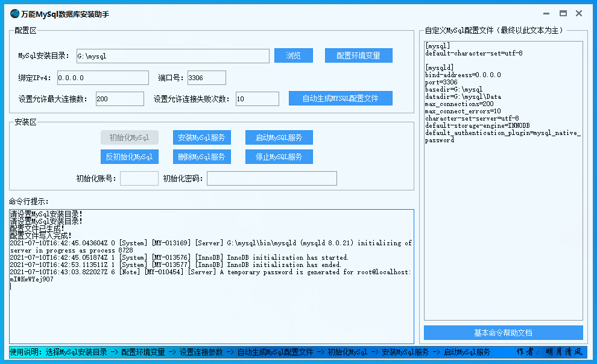
Task: Click the app logo icon in title bar
Action: click(x=14, y=13)
